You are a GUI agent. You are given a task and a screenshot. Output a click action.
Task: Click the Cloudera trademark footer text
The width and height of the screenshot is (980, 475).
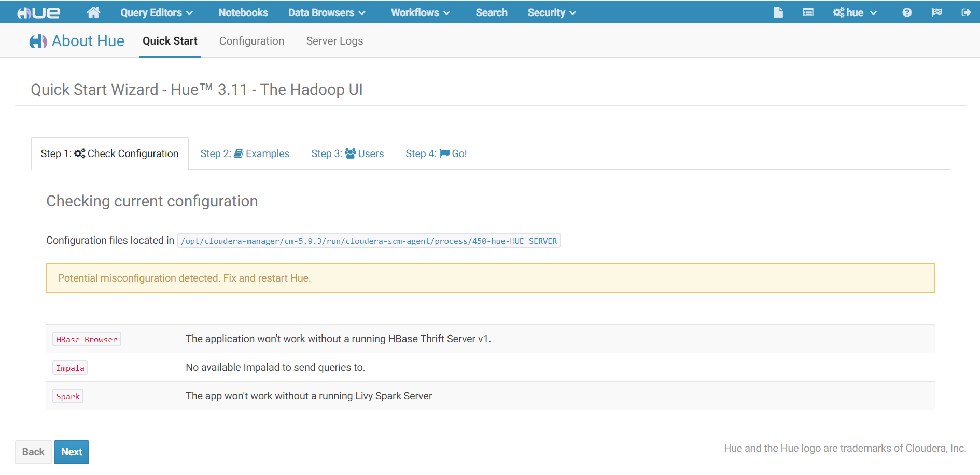(x=845, y=448)
